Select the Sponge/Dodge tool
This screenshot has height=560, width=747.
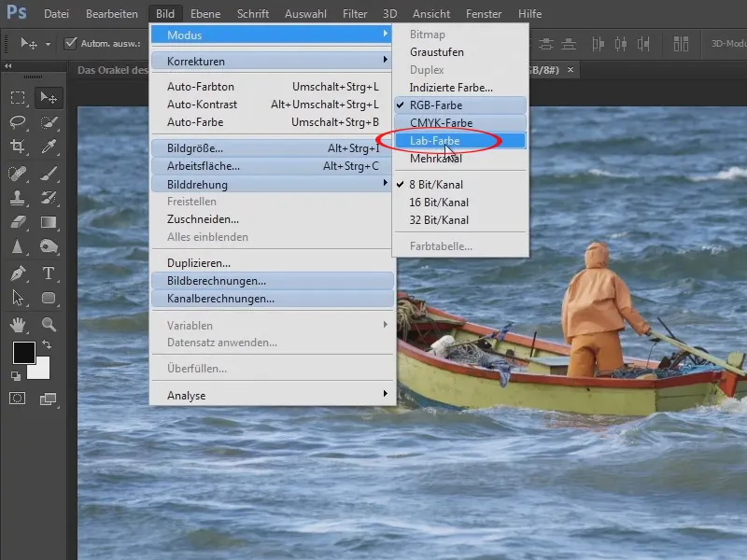[x=49, y=246]
